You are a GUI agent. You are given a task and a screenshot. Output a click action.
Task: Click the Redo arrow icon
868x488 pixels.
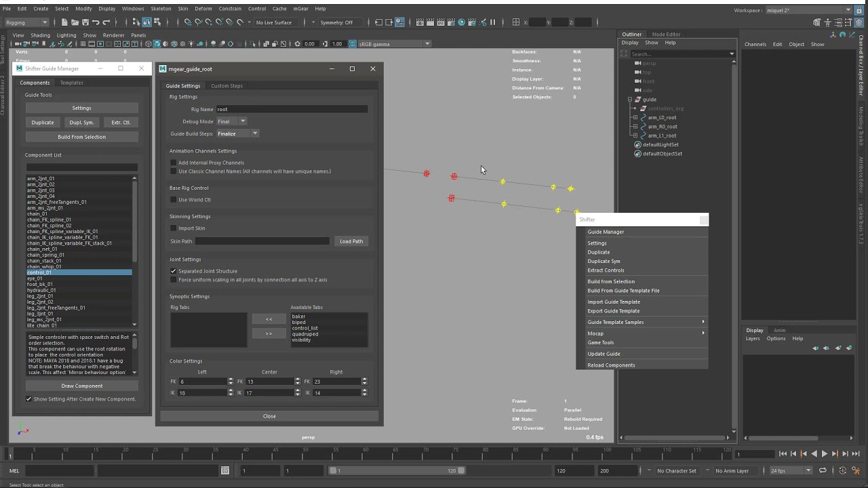click(x=106, y=22)
